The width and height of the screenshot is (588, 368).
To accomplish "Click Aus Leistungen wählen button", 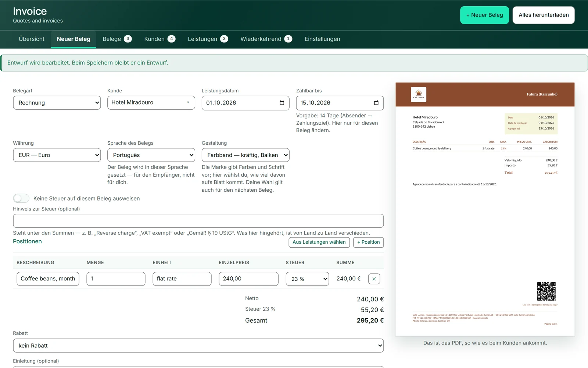I will click(319, 242).
